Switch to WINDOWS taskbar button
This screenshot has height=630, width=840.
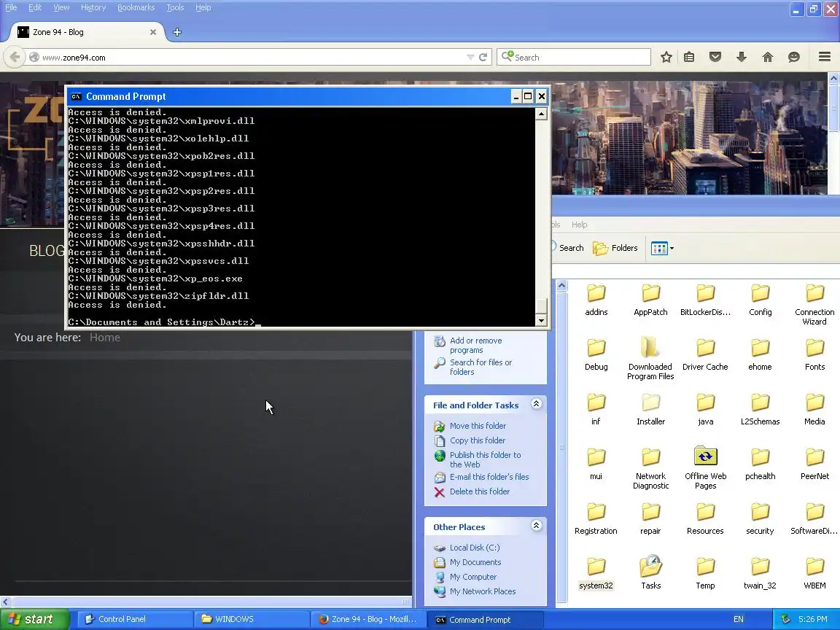[251, 619]
